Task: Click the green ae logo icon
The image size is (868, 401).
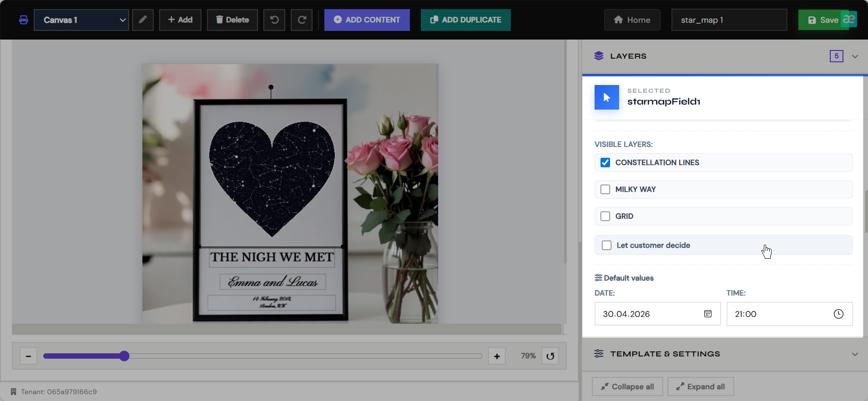Action: [x=849, y=19]
